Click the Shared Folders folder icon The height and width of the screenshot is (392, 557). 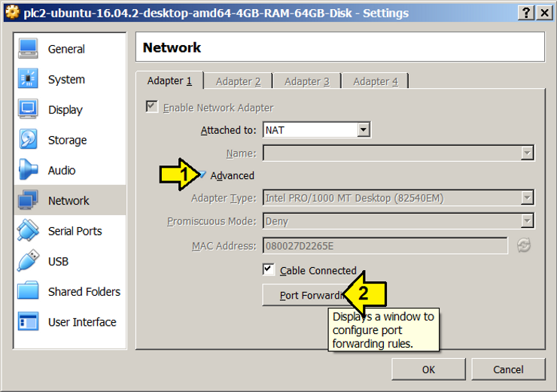[x=28, y=291]
